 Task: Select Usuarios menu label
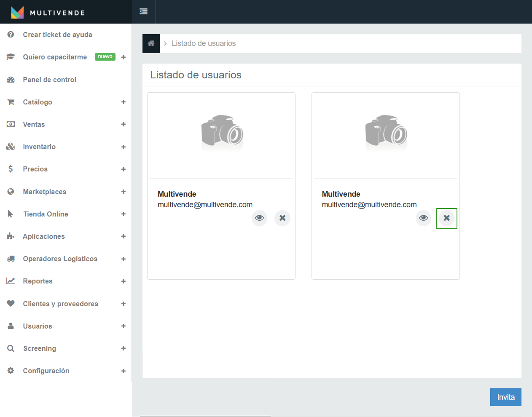38,326
